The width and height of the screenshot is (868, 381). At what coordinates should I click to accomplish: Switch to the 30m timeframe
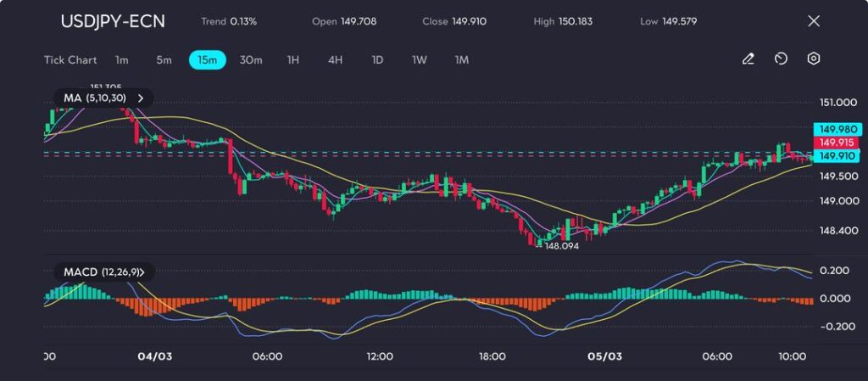[x=251, y=60]
